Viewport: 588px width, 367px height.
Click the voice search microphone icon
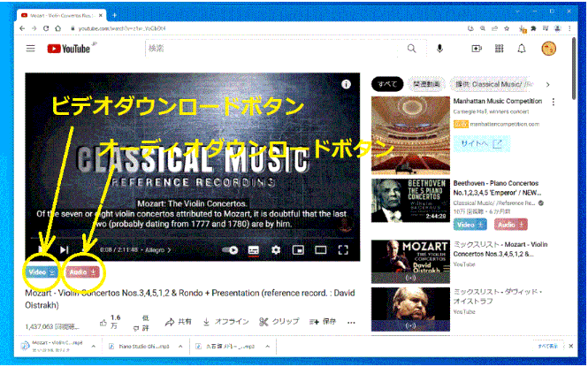(441, 49)
